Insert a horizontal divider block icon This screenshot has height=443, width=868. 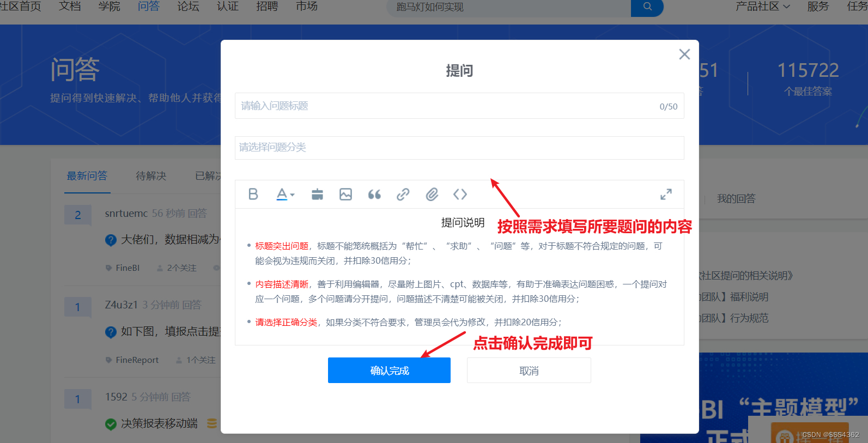click(317, 194)
